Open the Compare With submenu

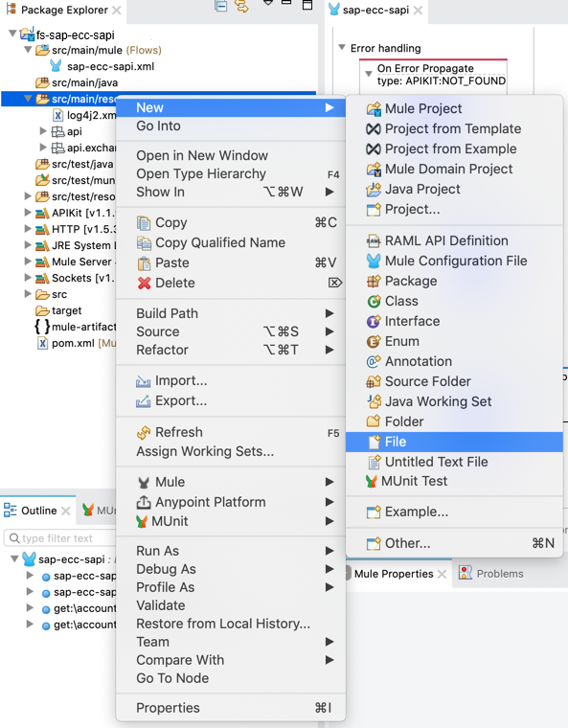pos(230,660)
